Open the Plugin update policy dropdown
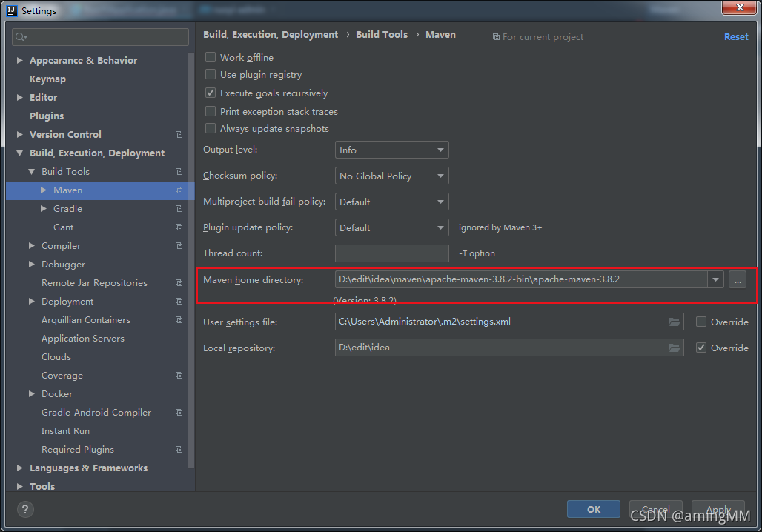The width and height of the screenshot is (762, 532). pos(391,227)
